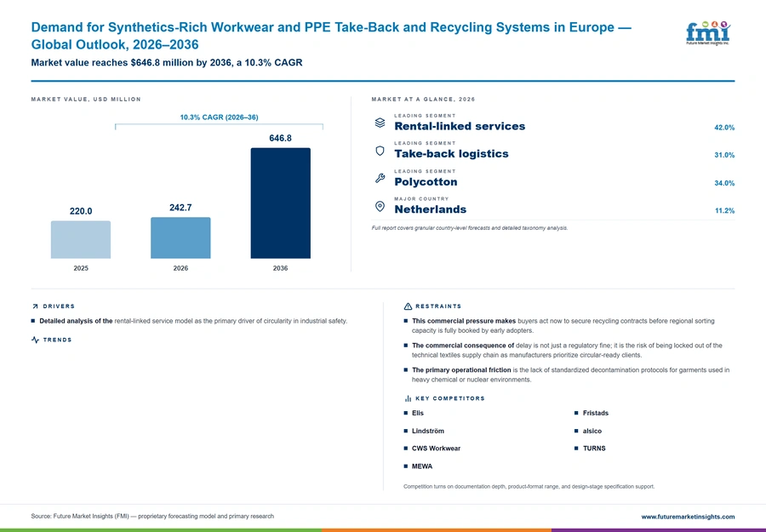Click the arrow icon next to Drivers
The image size is (766, 532).
click(35, 306)
